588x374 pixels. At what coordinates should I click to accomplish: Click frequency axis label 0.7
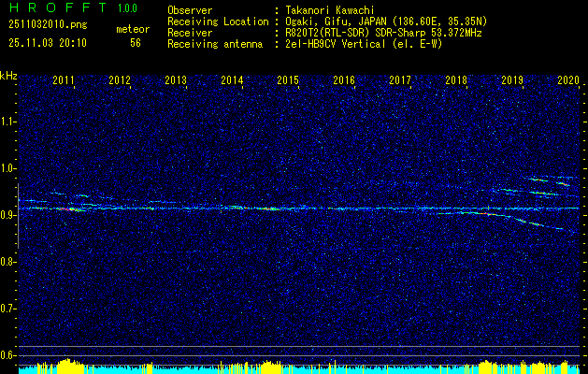8,309
